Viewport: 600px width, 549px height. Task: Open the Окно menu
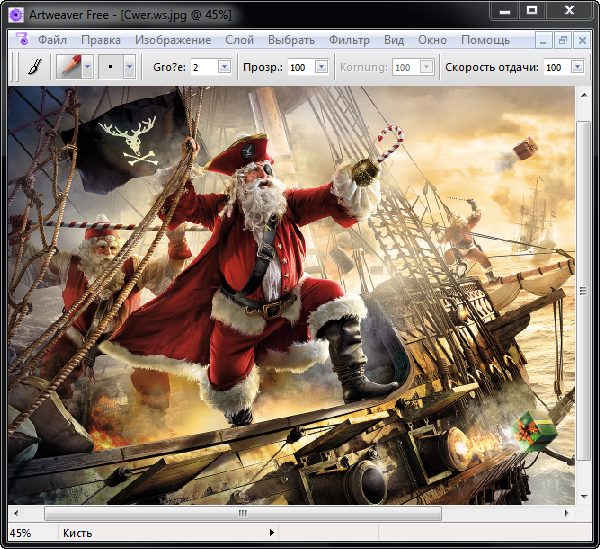(x=432, y=40)
